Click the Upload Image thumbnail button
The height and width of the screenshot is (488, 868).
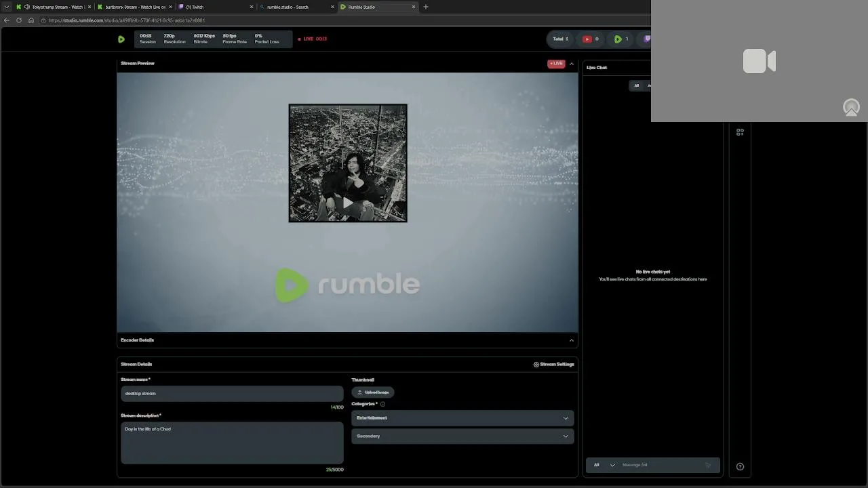(373, 392)
